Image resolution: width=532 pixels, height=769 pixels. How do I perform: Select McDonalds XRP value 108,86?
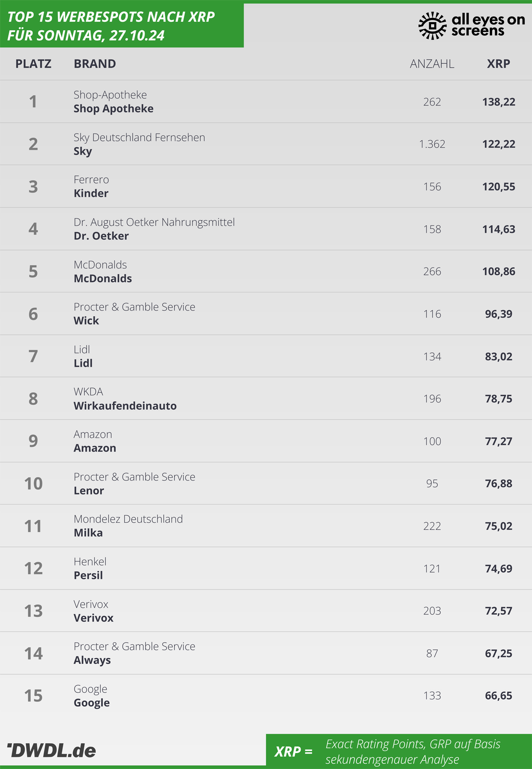[x=499, y=272]
